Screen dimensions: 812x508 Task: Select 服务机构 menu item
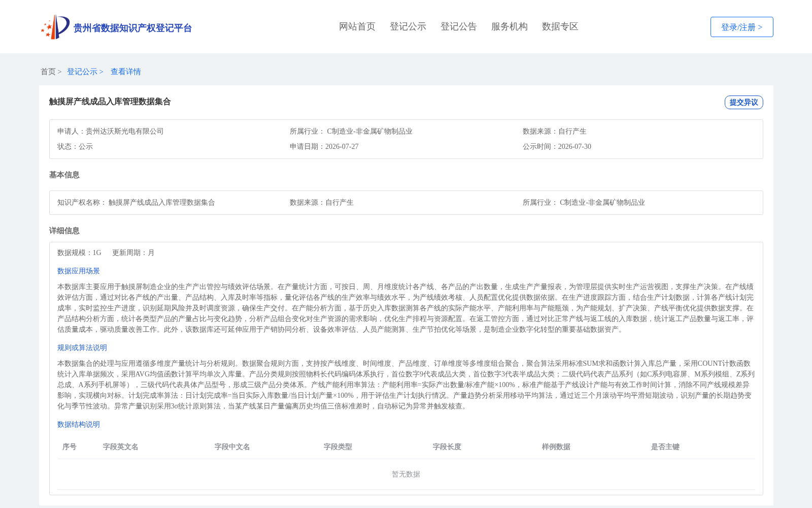pyautogui.click(x=510, y=26)
